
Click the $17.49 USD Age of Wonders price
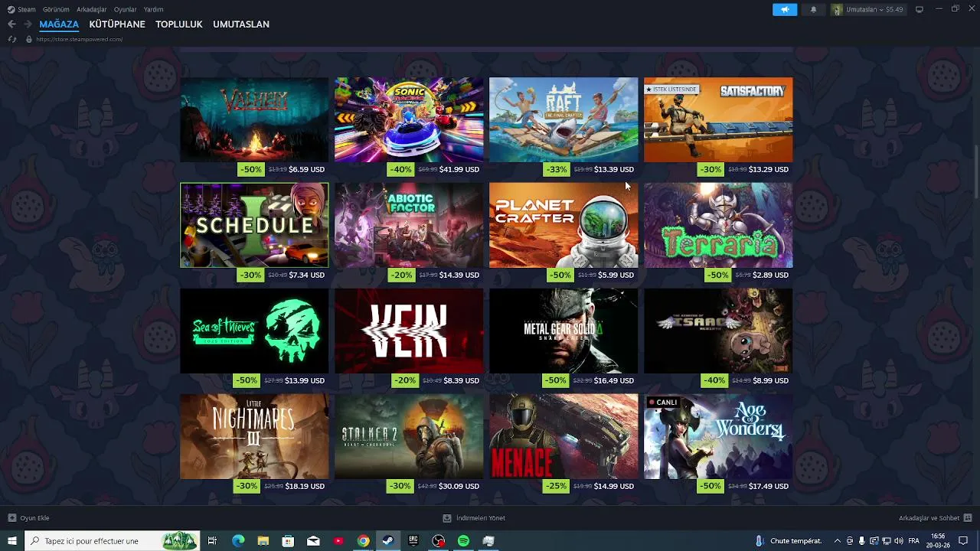point(769,486)
